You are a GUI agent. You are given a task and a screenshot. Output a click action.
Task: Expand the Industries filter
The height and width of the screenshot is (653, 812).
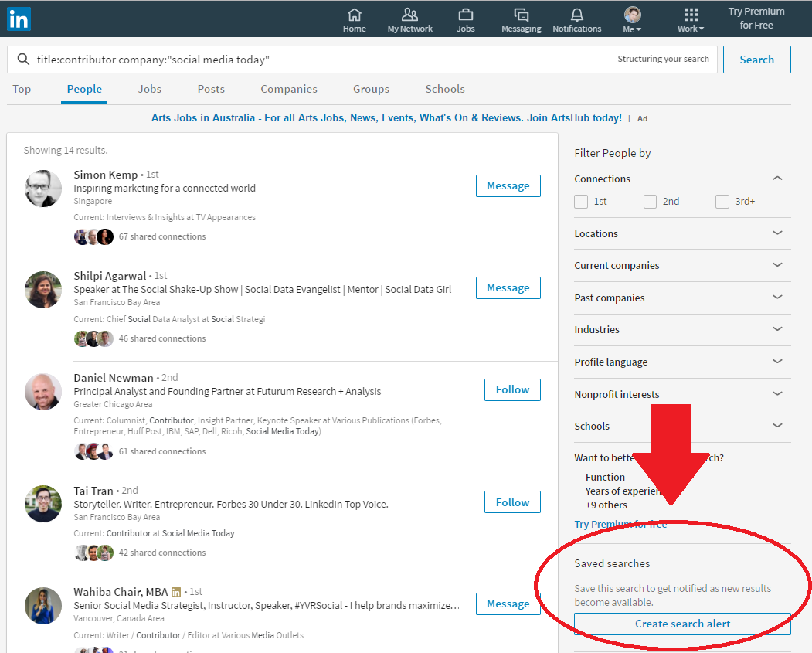click(777, 329)
